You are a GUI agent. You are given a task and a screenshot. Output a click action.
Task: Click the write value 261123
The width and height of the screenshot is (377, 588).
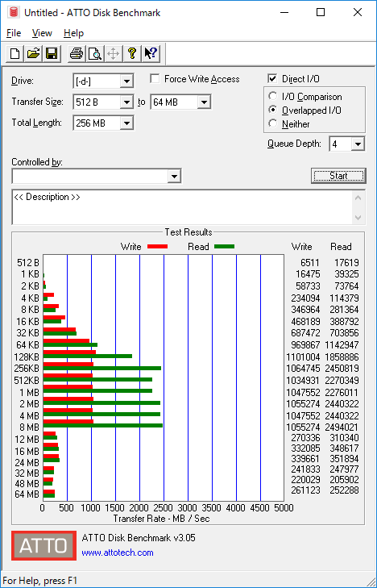[x=305, y=490]
